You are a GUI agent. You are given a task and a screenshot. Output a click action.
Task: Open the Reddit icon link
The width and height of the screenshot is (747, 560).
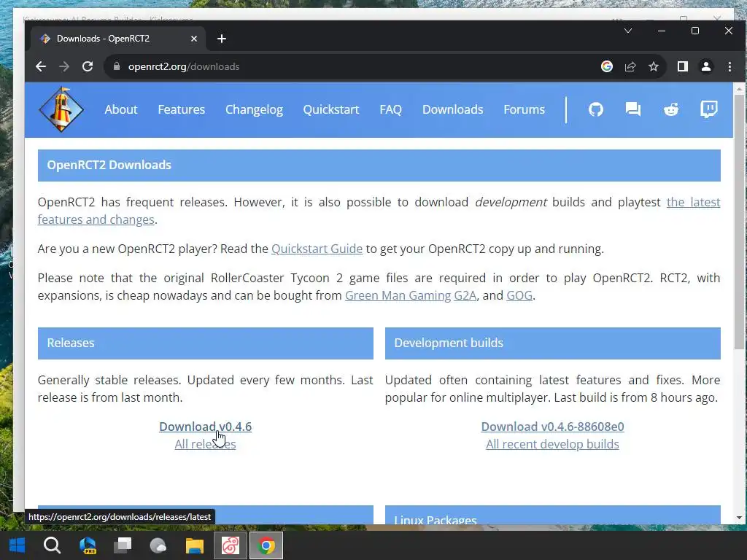pos(671,109)
